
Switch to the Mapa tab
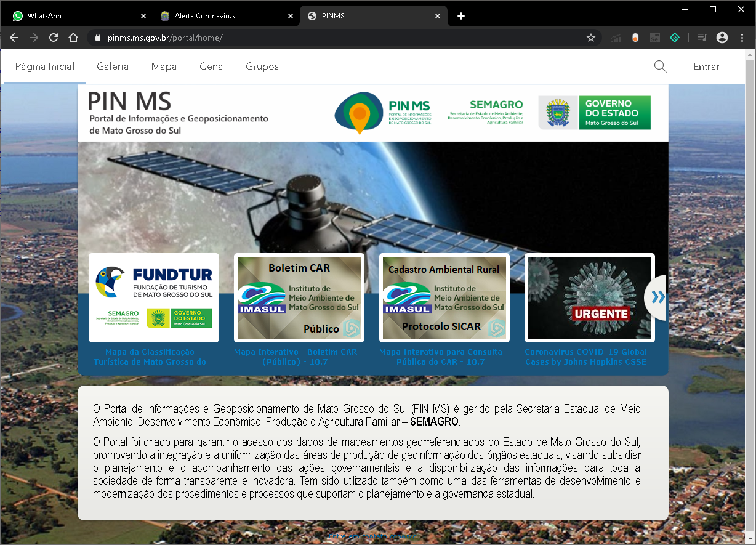click(164, 67)
